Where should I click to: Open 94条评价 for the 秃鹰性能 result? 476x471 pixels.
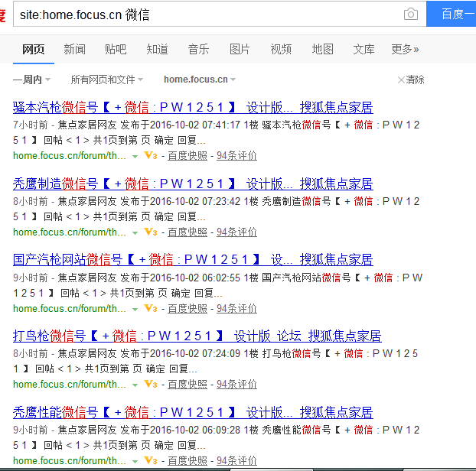click(x=236, y=461)
